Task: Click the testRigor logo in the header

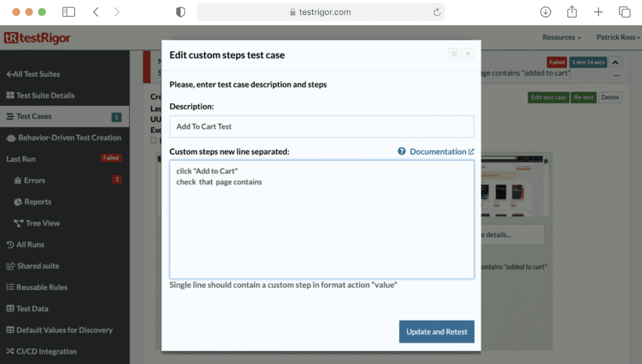Action: (x=37, y=38)
